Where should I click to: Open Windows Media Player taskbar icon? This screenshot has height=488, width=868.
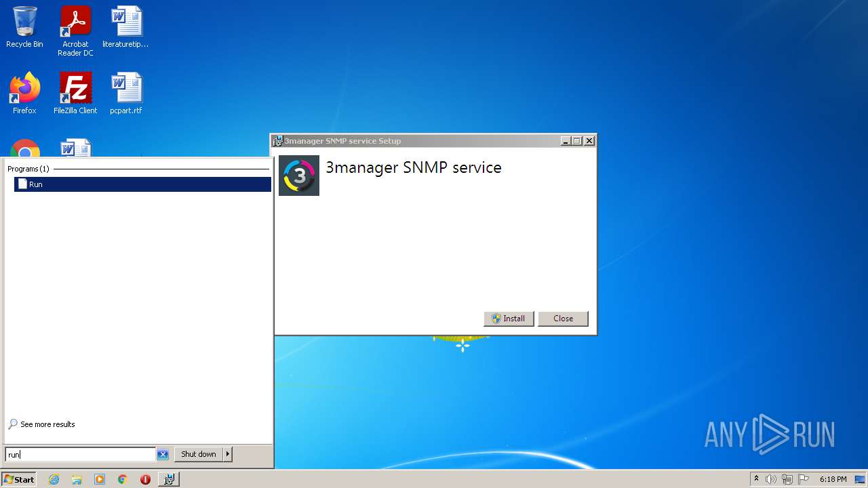pos(100,479)
